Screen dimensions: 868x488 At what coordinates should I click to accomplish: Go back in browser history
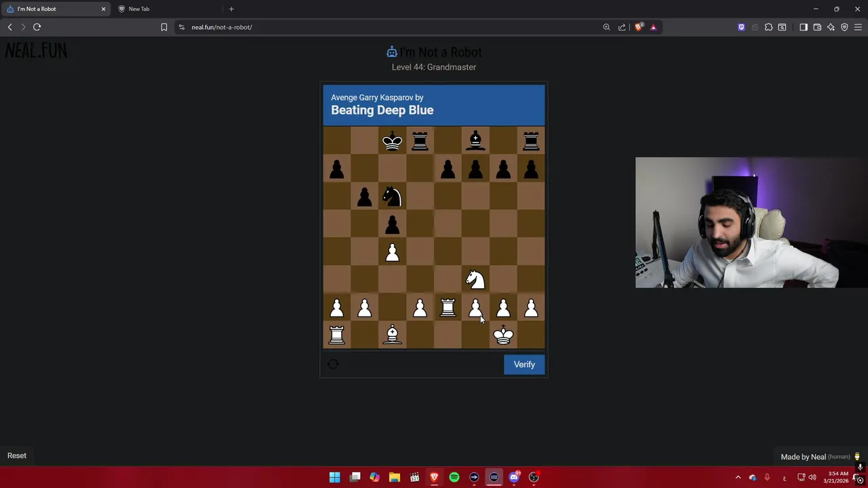pyautogui.click(x=9, y=27)
